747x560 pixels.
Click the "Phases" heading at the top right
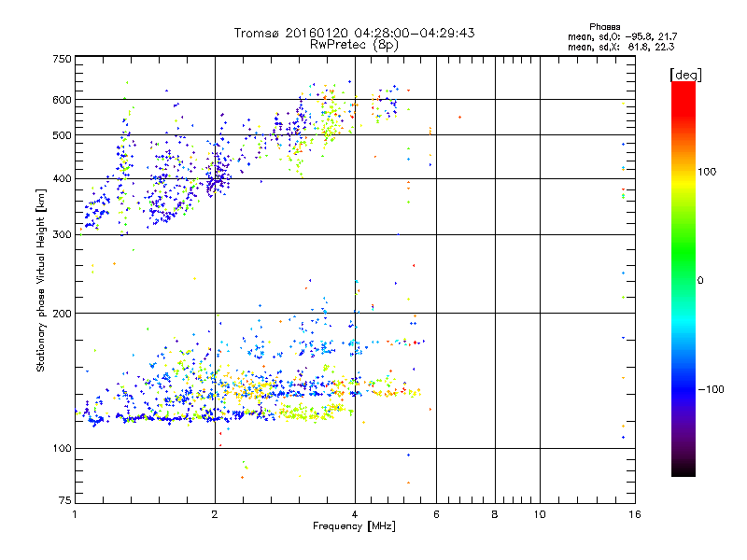coord(604,27)
